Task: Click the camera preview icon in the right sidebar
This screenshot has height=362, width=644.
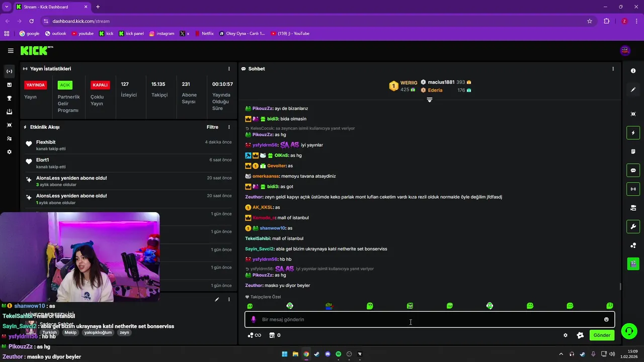Action: point(633,208)
